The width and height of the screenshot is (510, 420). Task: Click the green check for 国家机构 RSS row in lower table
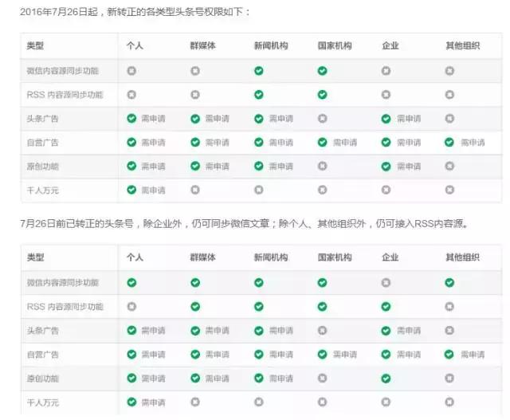pyautogui.click(x=322, y=307)
